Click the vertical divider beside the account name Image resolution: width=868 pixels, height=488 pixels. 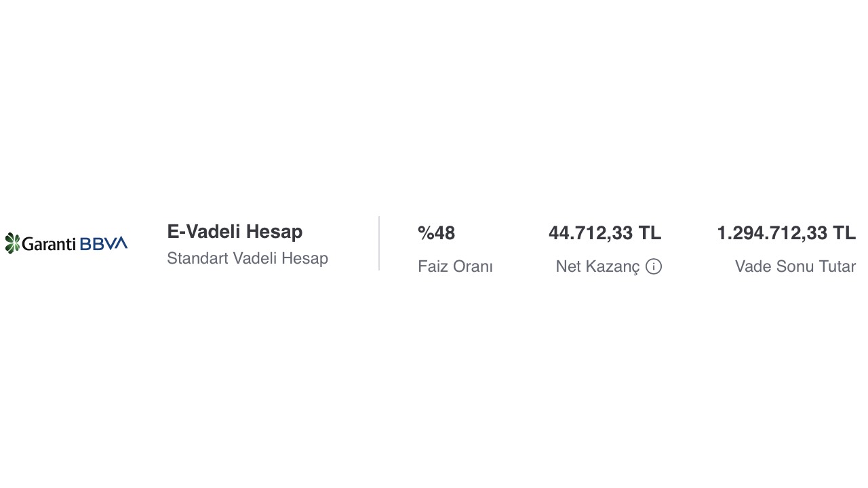[x=379, y=243]
